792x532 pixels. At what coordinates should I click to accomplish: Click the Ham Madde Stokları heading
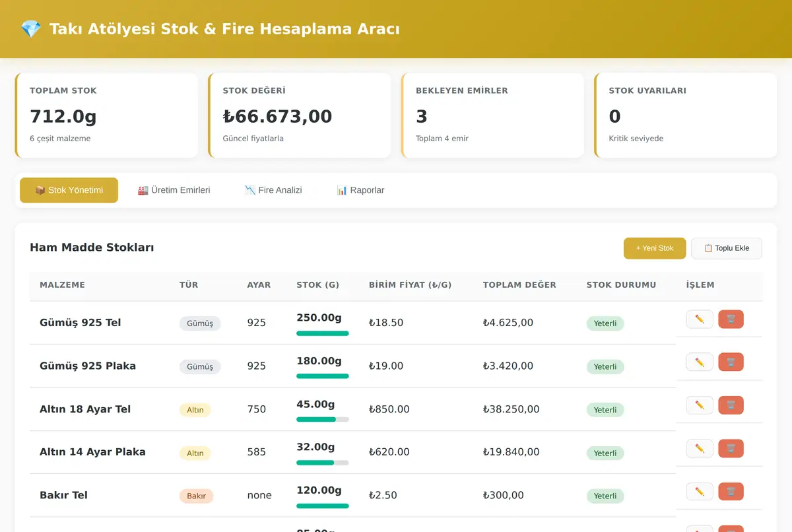point(92,248)
